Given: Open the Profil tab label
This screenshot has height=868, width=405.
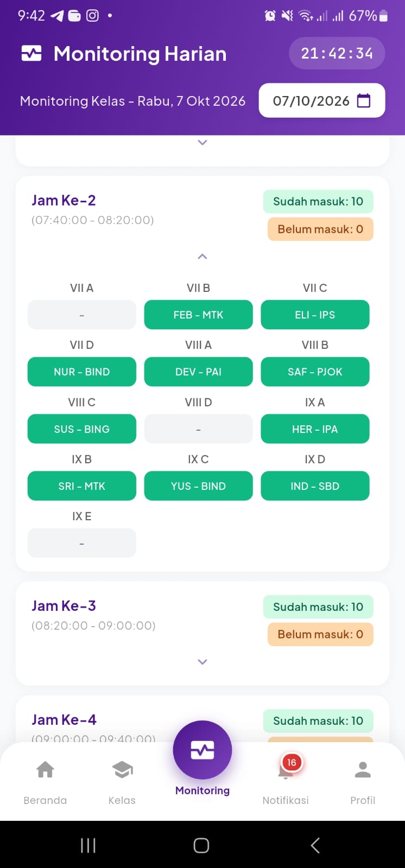Looking at the screenshot, I should tap(363, 800).
